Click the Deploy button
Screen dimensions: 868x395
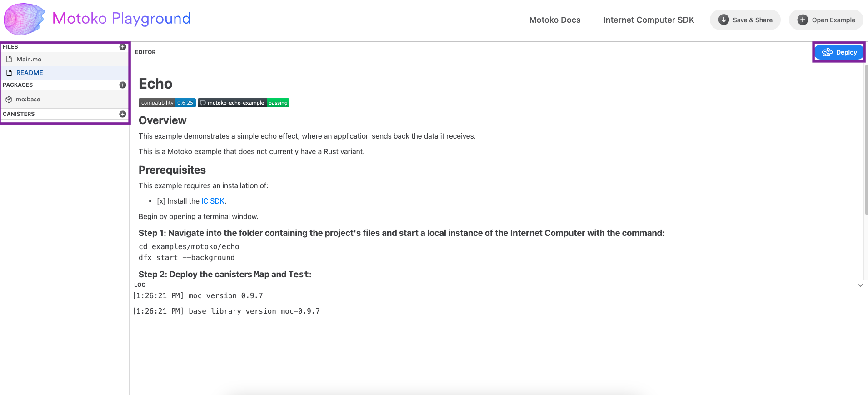[x=839, y=52]
